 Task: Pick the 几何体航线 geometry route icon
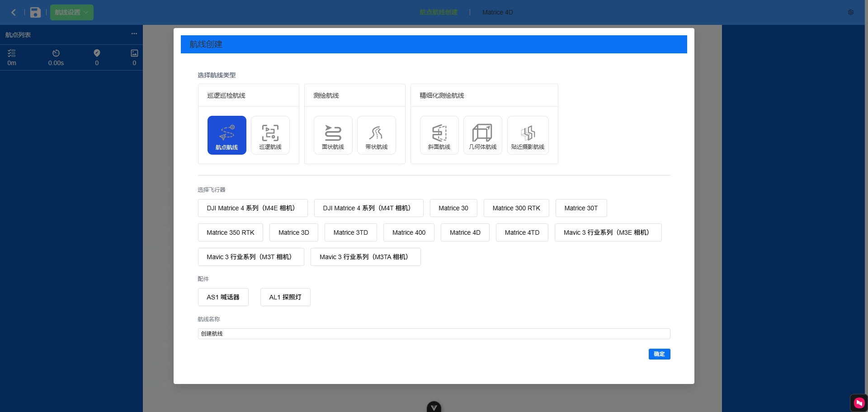(482, 135)
